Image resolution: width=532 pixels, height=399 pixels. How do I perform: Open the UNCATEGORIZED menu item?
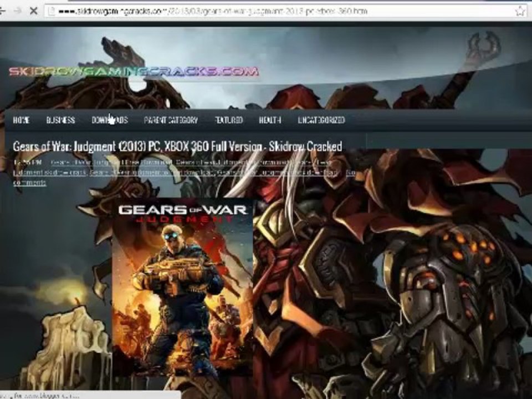click(321, 120)
